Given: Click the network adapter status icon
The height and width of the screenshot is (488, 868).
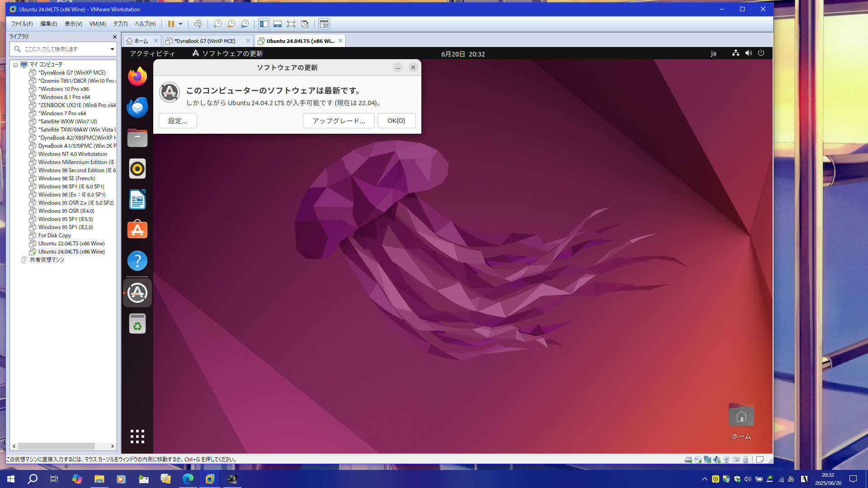Looking at the screenshot, I should 707,460.
